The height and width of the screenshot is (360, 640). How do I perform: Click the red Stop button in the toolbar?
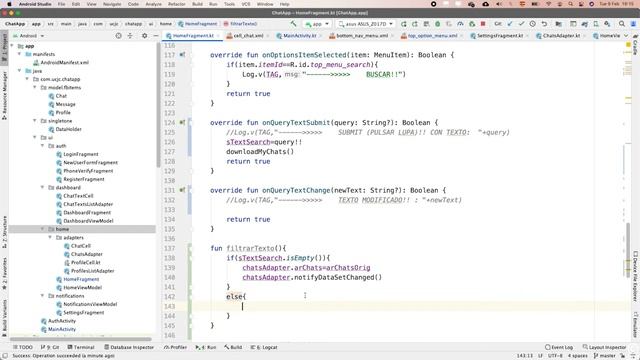click(483, 24)
